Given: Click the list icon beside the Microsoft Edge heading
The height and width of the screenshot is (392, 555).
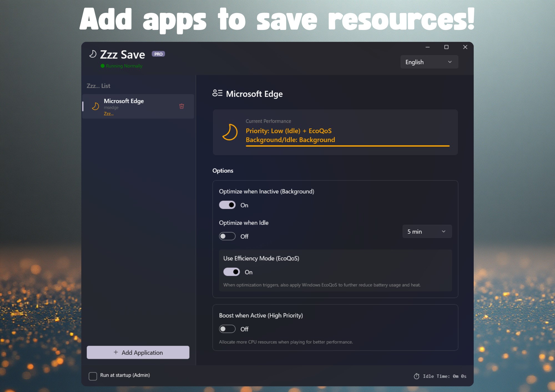Looking at the screenshot, I should click(x=217, y=93).
